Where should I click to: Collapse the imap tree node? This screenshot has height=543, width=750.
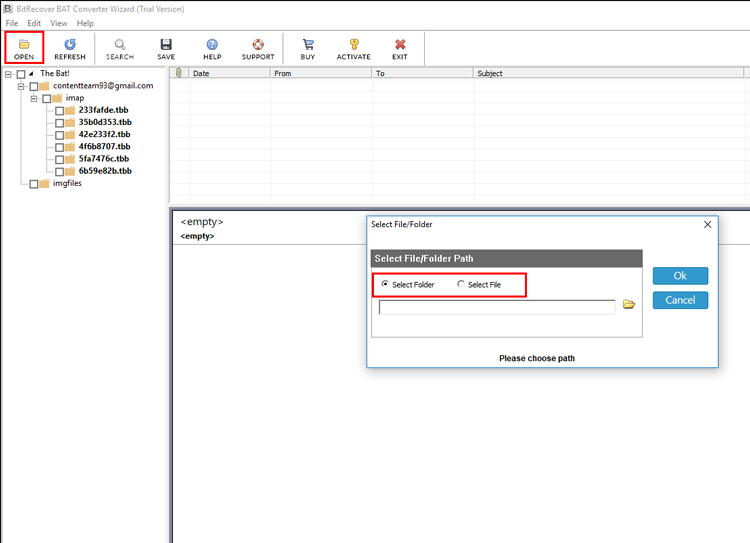click(x=33, y=99)
